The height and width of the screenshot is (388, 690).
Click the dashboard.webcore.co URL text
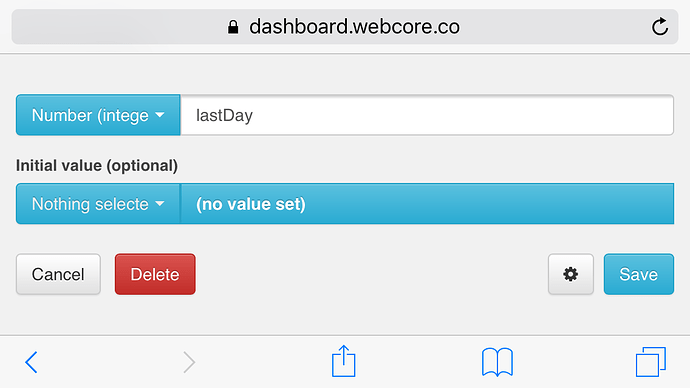[x=354, y=27]
